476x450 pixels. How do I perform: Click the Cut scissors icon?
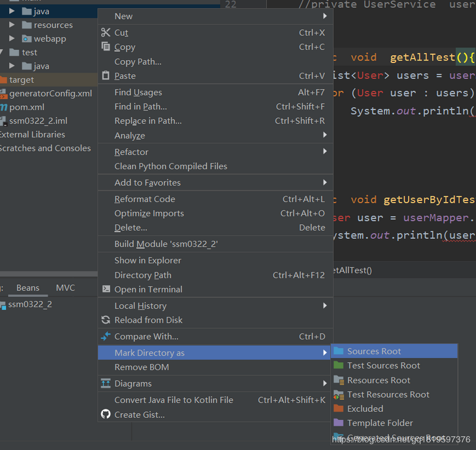[x=106, y=33]
